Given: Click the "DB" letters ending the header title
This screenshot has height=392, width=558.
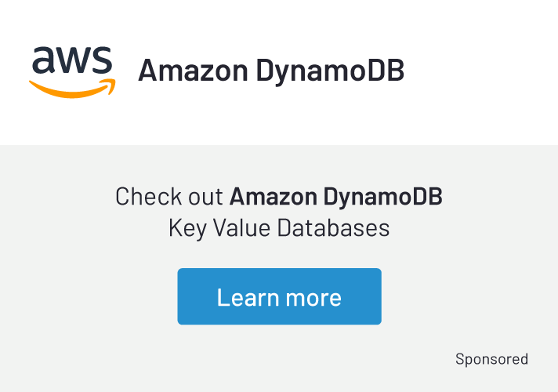Looking at the screenshot, I should (387, 71).
